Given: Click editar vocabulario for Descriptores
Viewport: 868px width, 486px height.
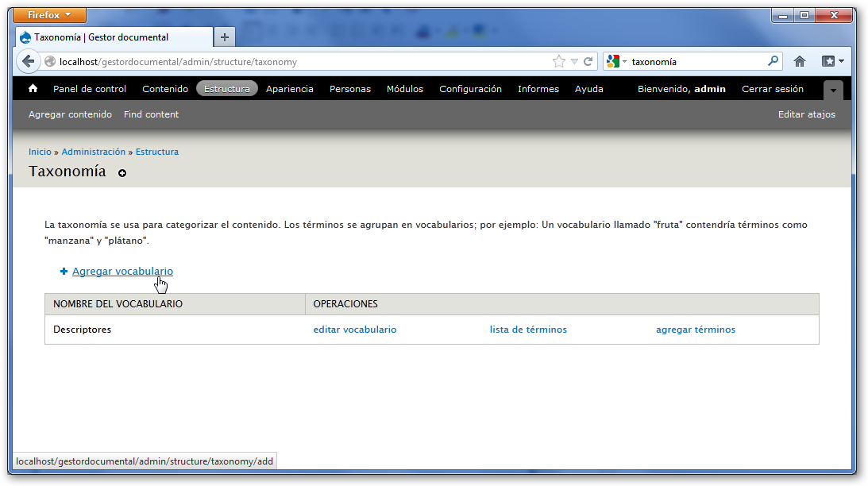Looking at the screenshot, I should (x=355, y=330).
